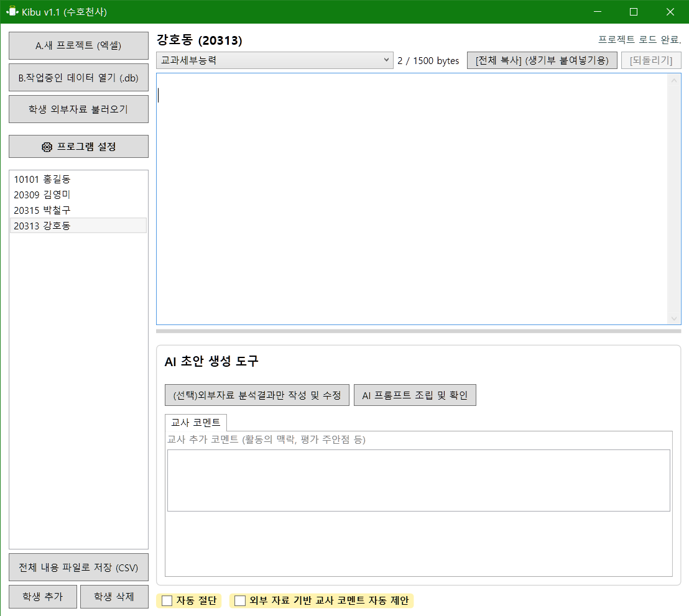Open B.작업중인 데이터 열기 (.db)
Screen dimensions: 689x616
point(78,78)
